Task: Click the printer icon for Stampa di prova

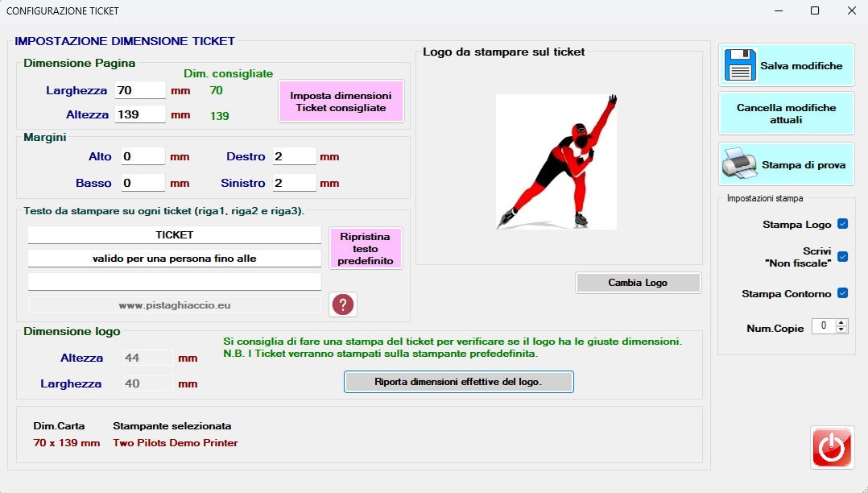Action: (x=739, y=164)
